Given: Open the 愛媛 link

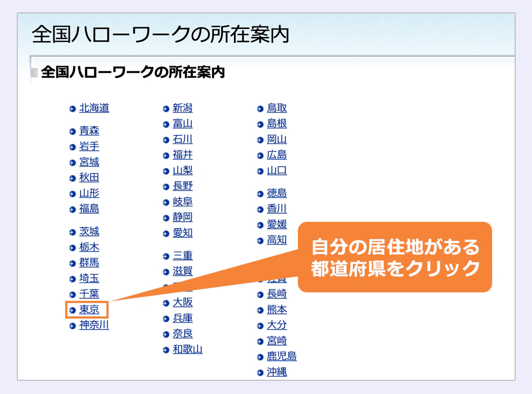Looking at the screenshot, I should tap(277, 224).
